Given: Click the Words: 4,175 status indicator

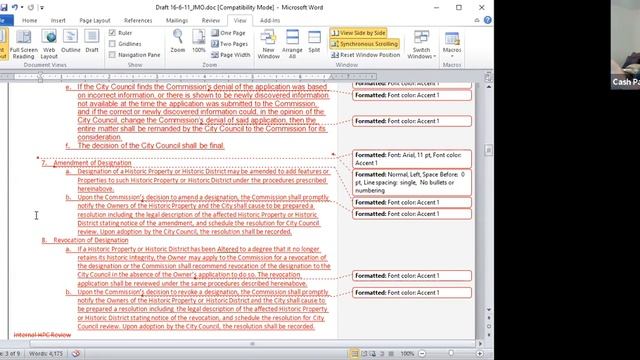Looking at the screenshot, I should pyautogui.click(x=46, y=353).
